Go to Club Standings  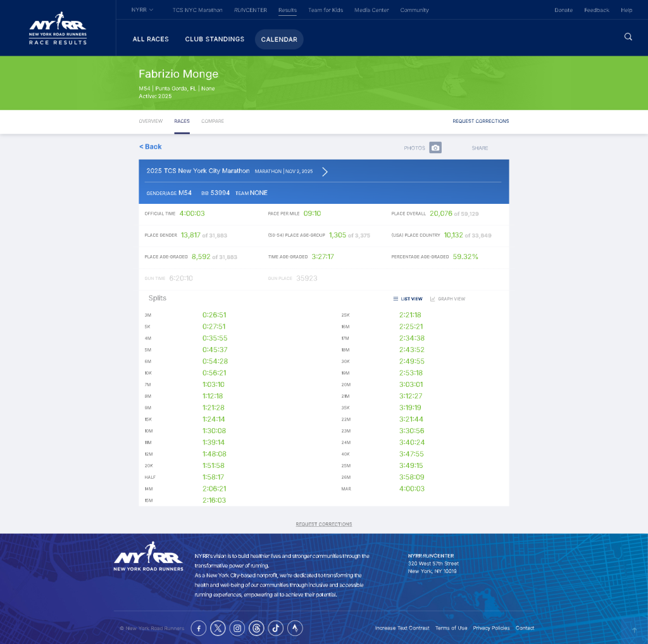pos(215,39)
